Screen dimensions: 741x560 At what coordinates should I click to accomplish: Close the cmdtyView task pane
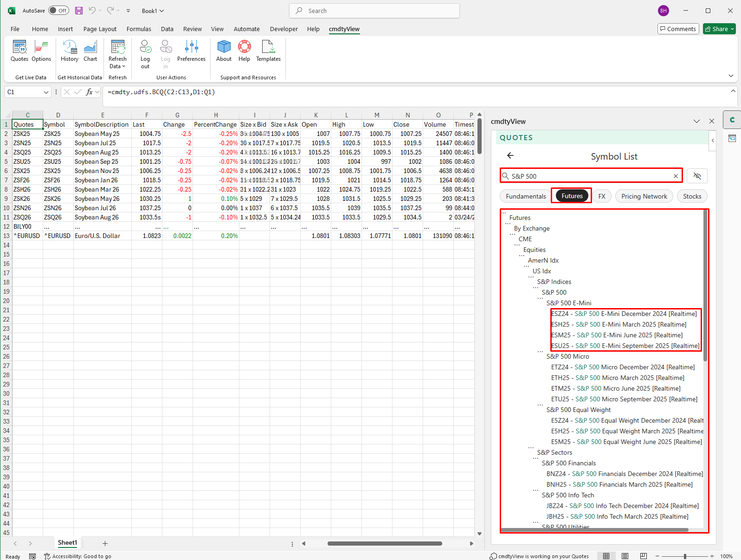[712, 121]
